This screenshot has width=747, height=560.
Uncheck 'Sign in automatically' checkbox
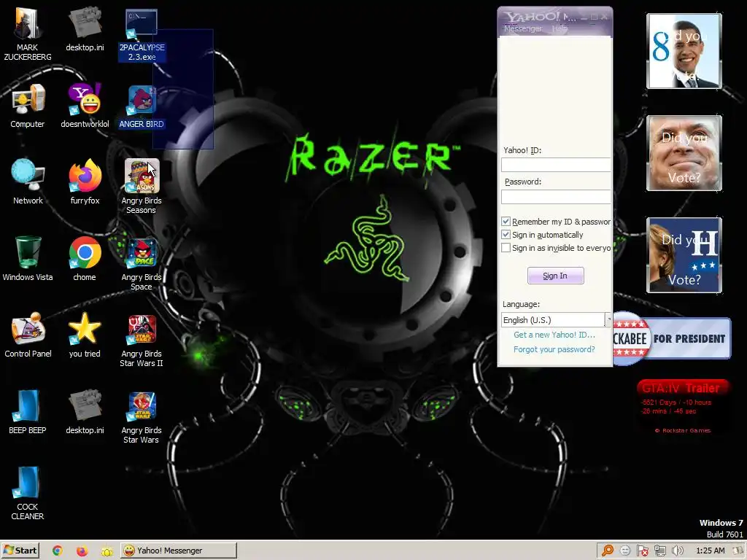point(506,235)
